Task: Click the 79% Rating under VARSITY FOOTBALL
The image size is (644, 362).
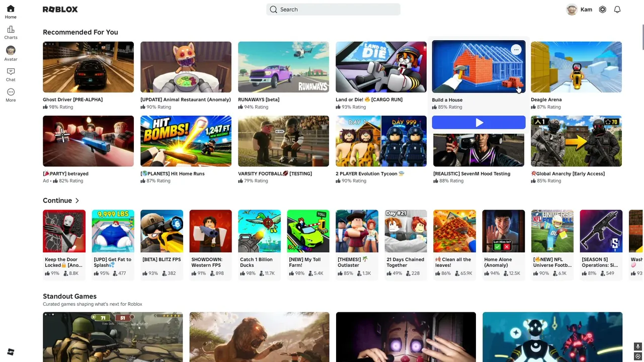Action: (253, 181)
